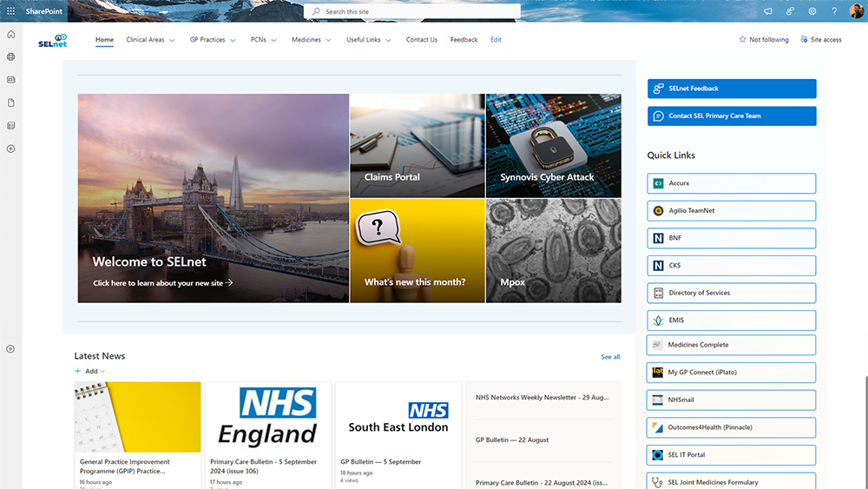The image size is (868, 489).
Task: Open the Feedback menu item
Action: coord(464,39)
